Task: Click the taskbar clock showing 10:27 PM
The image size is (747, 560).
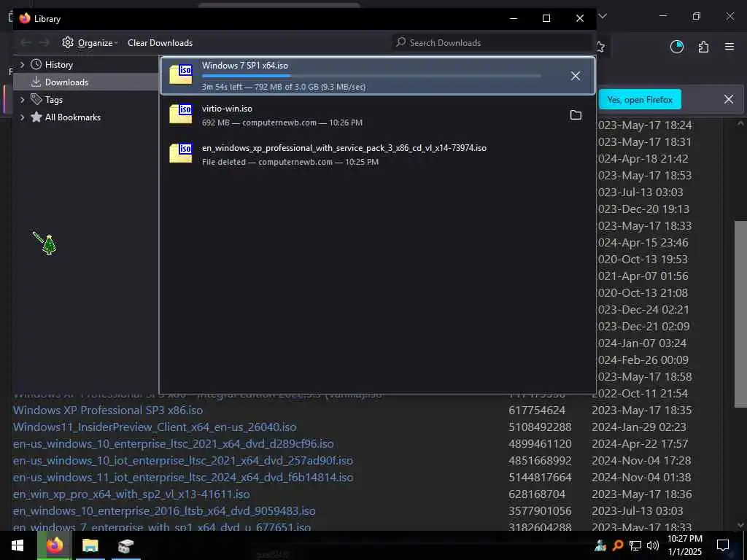Action: tap(684, 545)
